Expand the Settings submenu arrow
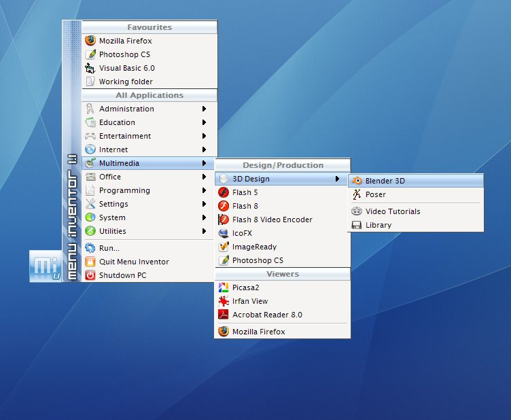Screen dimensions: 511x420 point(204,204)
